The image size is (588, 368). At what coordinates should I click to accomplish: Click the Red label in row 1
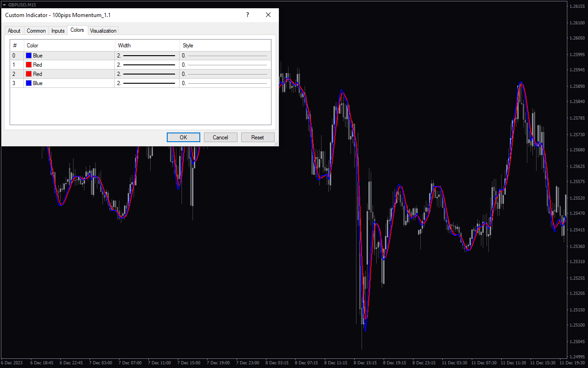tap(38, 65)
